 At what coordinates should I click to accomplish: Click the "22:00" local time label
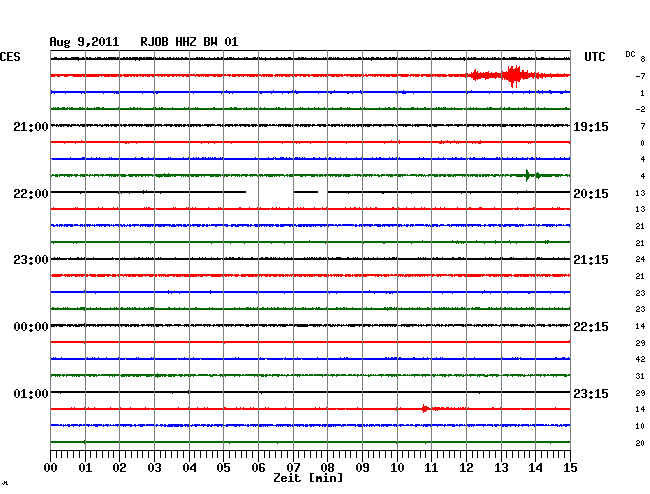tap(31, 194)
